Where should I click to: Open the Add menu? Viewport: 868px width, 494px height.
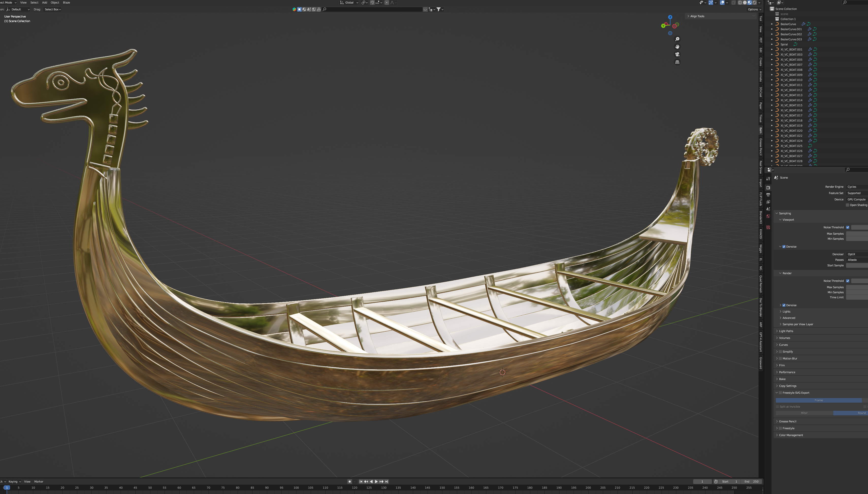click(44, 2)
